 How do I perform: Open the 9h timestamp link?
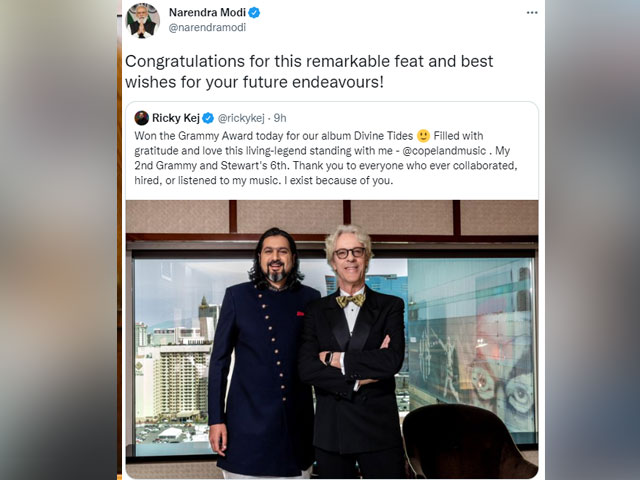(x=280, y=118)
